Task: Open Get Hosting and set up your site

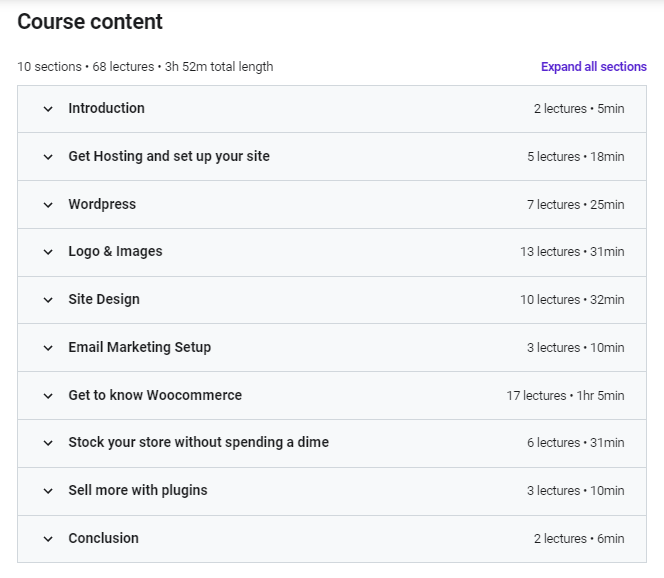Action: 169,156
